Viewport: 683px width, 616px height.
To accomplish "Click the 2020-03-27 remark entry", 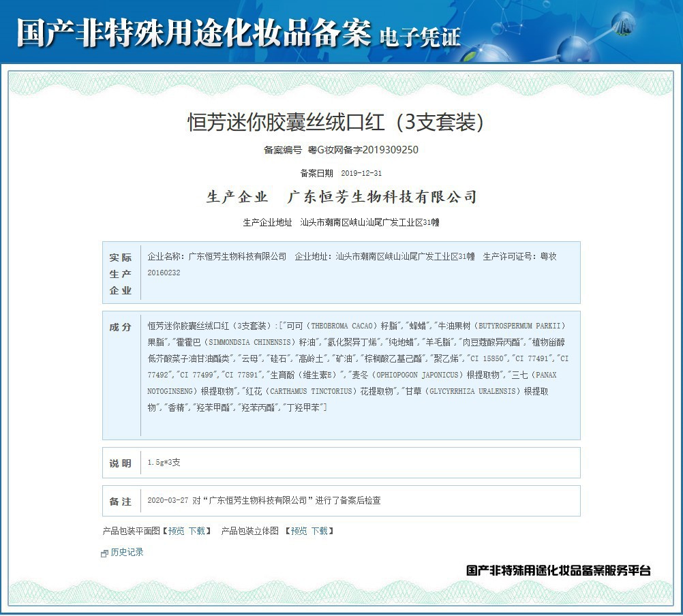I will coord(264,501).
